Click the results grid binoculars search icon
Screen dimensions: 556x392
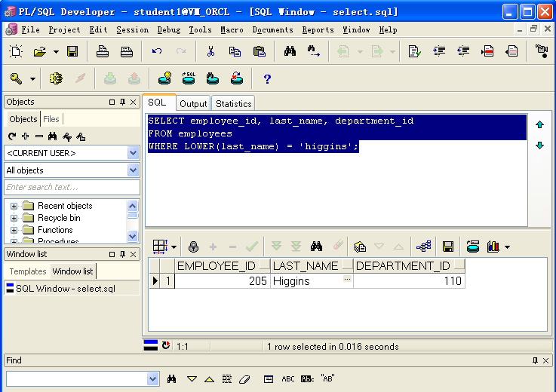click(316, 247)
